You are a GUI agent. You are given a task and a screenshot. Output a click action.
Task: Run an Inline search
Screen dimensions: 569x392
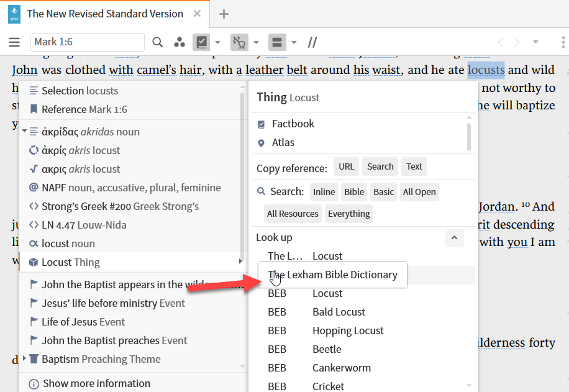(324, 192)
